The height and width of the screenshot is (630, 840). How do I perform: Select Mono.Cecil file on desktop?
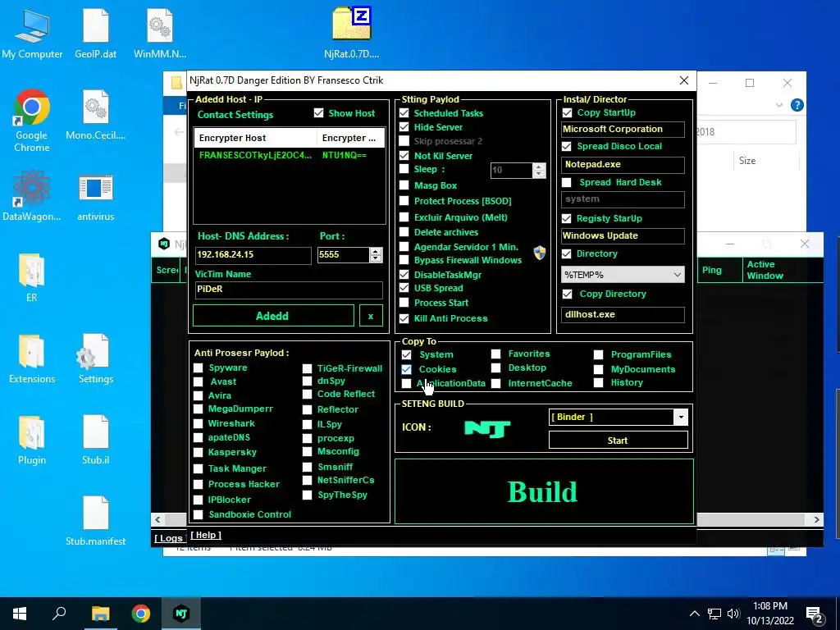(96, 116)
